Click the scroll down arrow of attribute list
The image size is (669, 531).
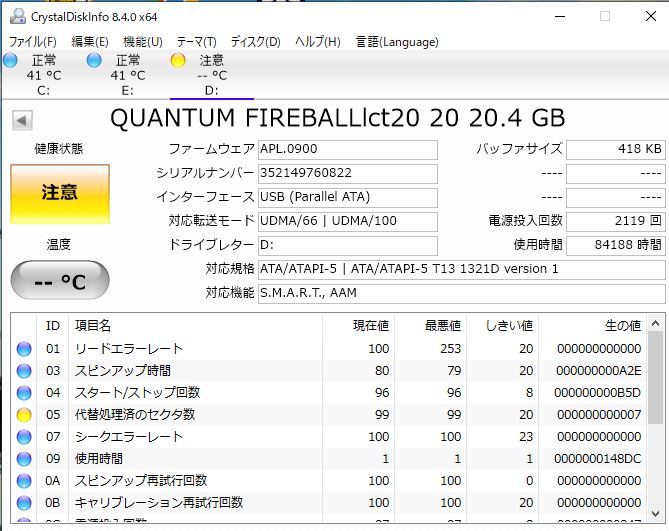click(x=655, y=514)
